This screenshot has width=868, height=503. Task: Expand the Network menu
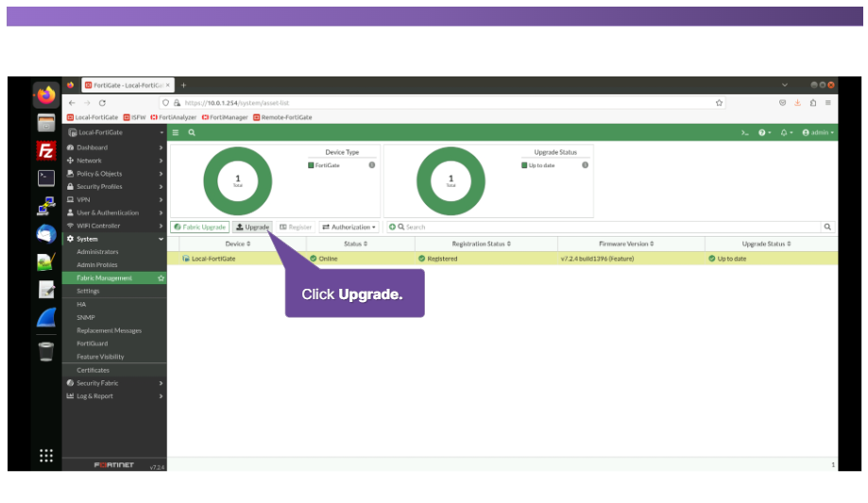(x=114, y=161)
